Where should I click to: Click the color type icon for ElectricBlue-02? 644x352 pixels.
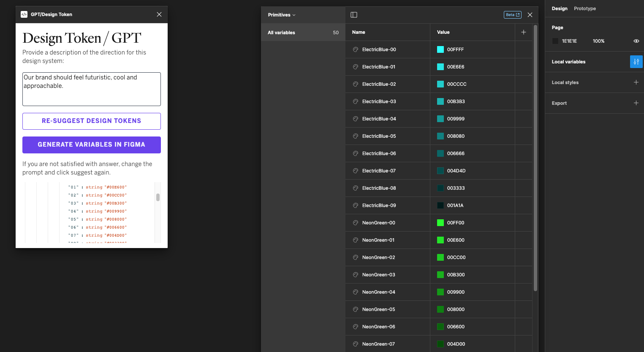356,84
